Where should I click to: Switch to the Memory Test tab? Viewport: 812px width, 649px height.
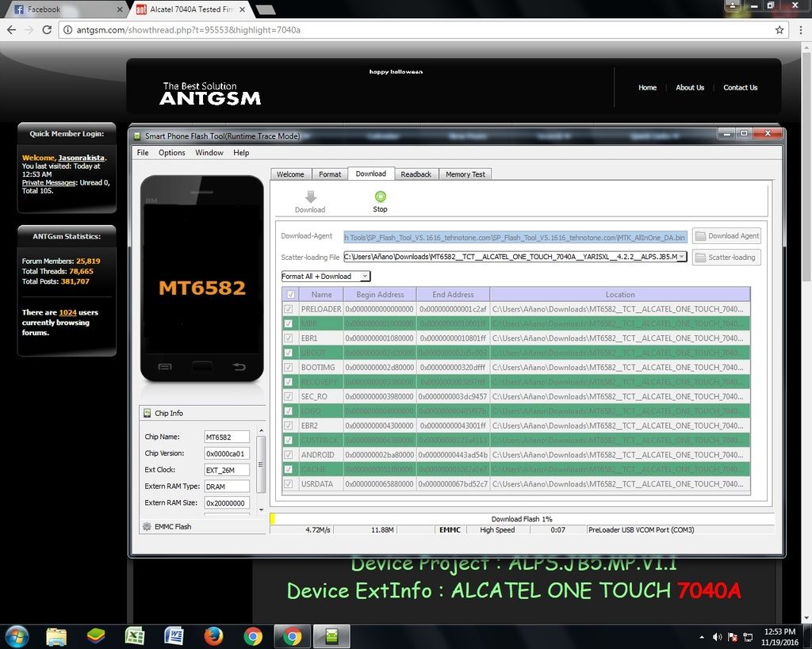[x=465, y=174]
